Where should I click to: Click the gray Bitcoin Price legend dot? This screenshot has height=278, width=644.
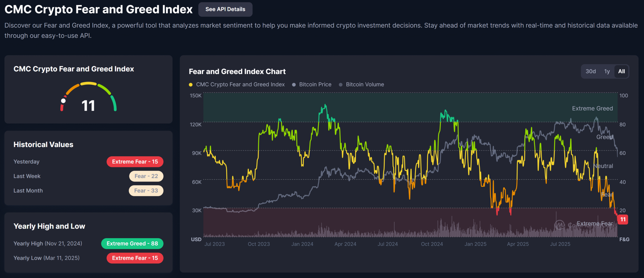(294, 85)
